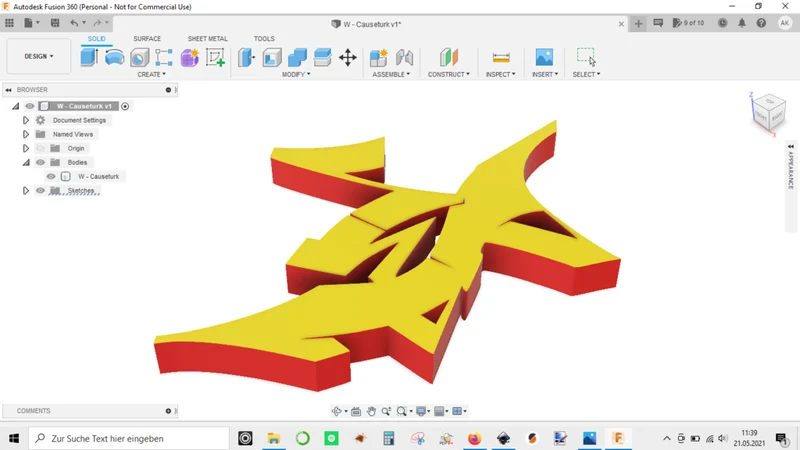Viewport: 800px width, 450px height.
Task: Open the MODIFY dropdown menu
Action: 296,74
